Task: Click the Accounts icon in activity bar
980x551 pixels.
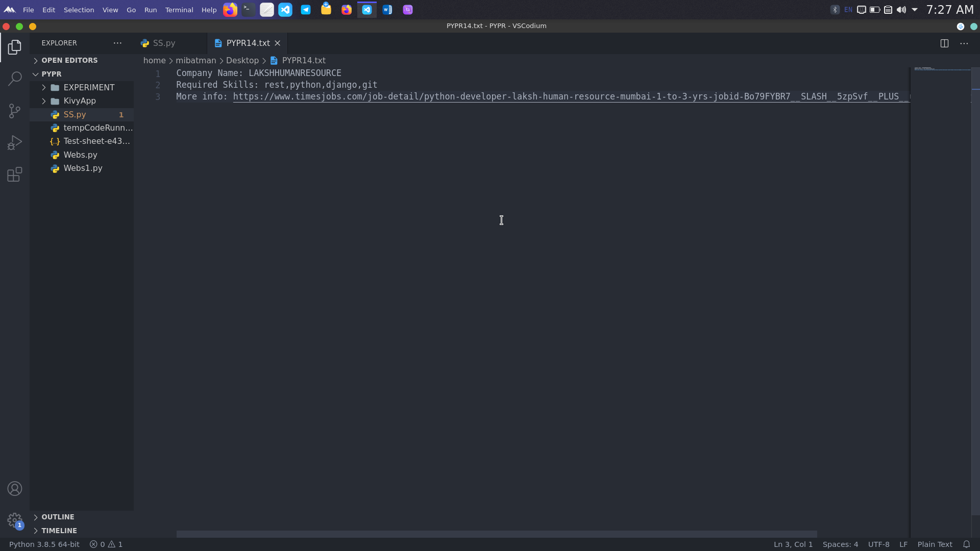Action: 15,489
